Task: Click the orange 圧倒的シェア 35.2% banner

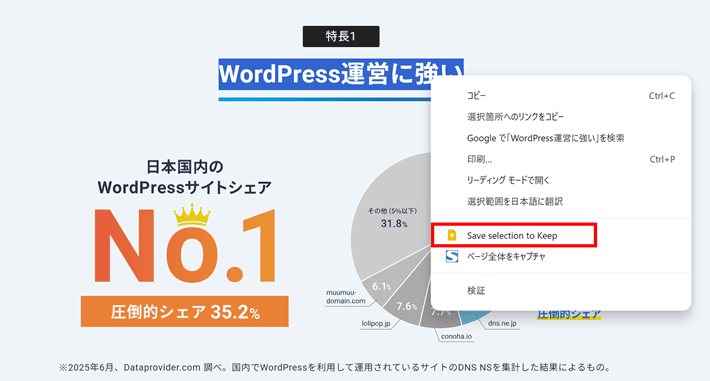Action: point(185,312)
